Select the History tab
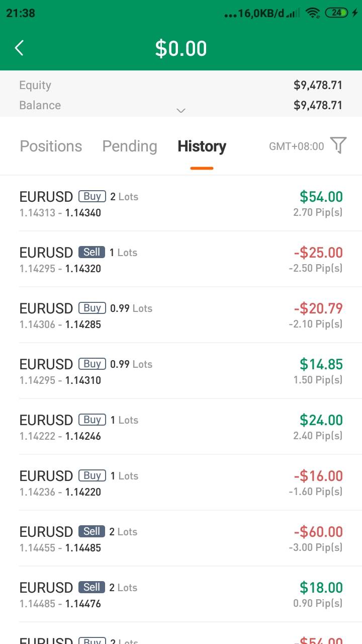Image resolution: width=362 pixels, height=644 pixels. tap(202, 146)
